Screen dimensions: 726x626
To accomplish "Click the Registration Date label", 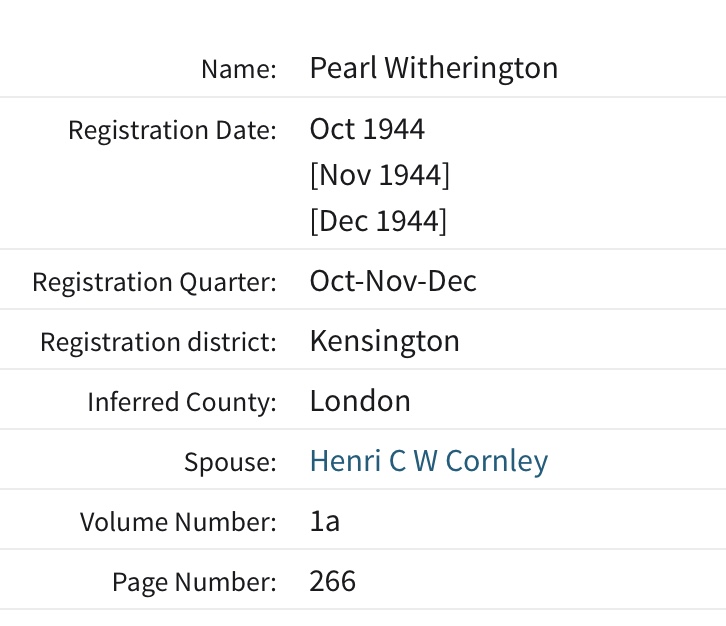I will tap(172, 130).
